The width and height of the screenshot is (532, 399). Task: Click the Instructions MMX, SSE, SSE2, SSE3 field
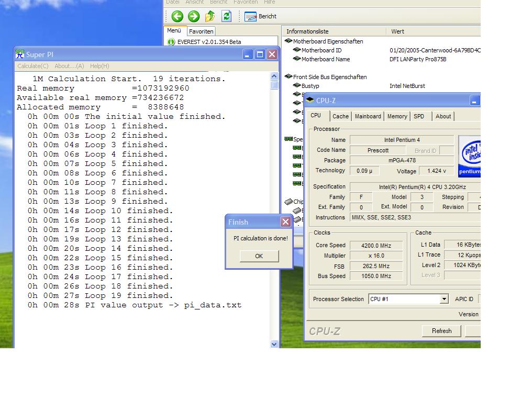[x=415, y=217]
